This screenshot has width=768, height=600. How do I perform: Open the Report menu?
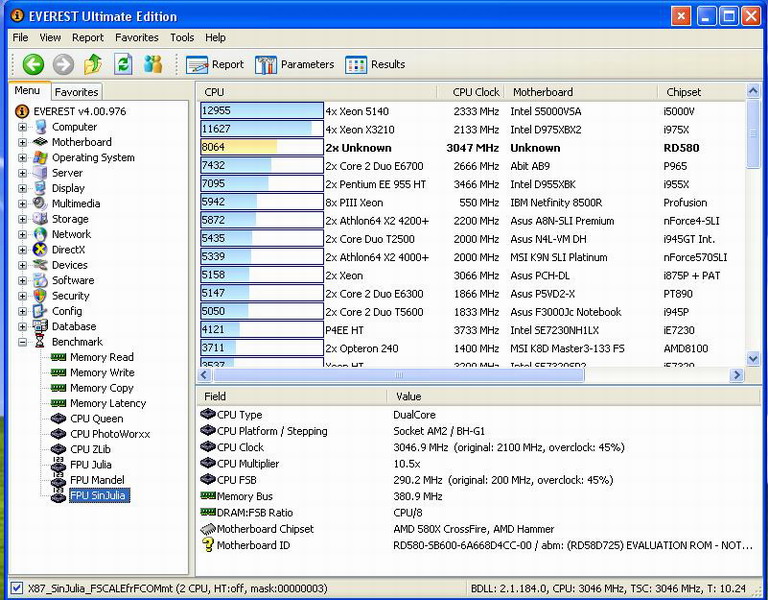click(x=88, y=37)
